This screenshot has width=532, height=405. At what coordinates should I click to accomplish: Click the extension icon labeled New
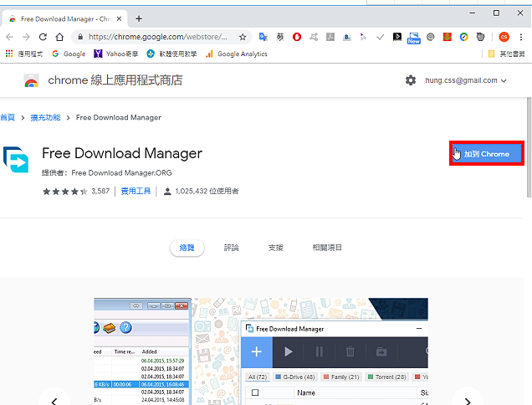[x=413, y=38]
